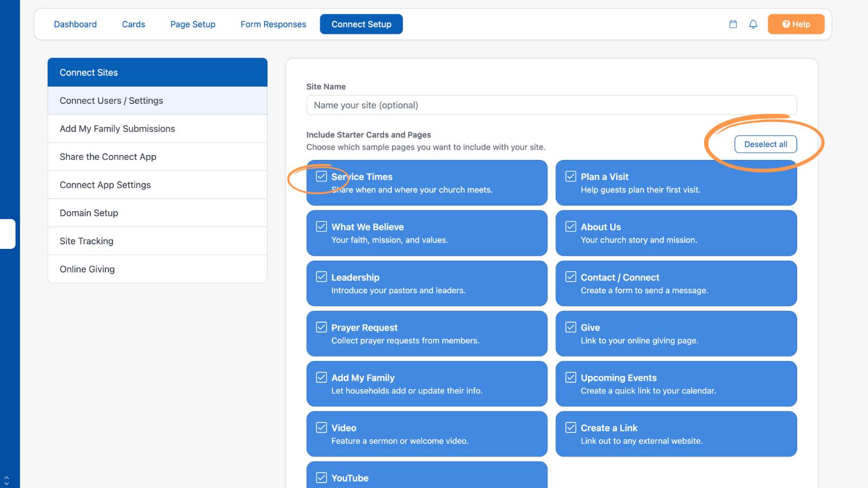Uncheck the Contact / Connect checkbox
The height and width of the screenshot is (488, 868).
(571, 277)
